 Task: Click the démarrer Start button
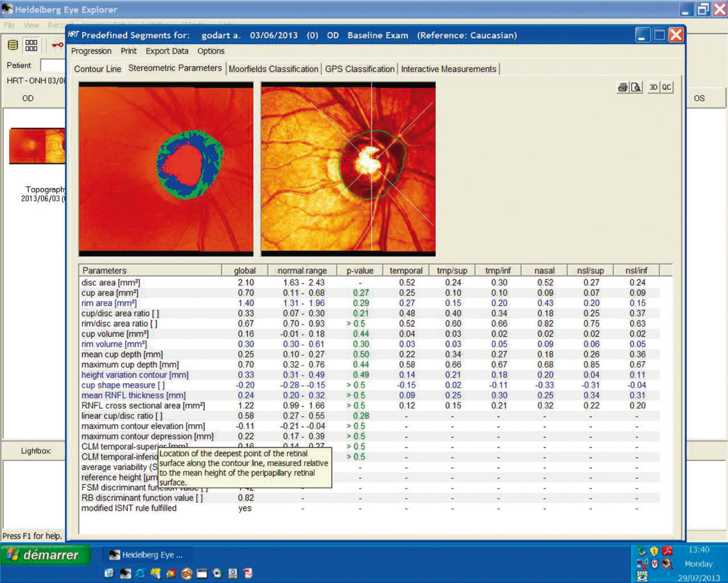coord(45,555)
